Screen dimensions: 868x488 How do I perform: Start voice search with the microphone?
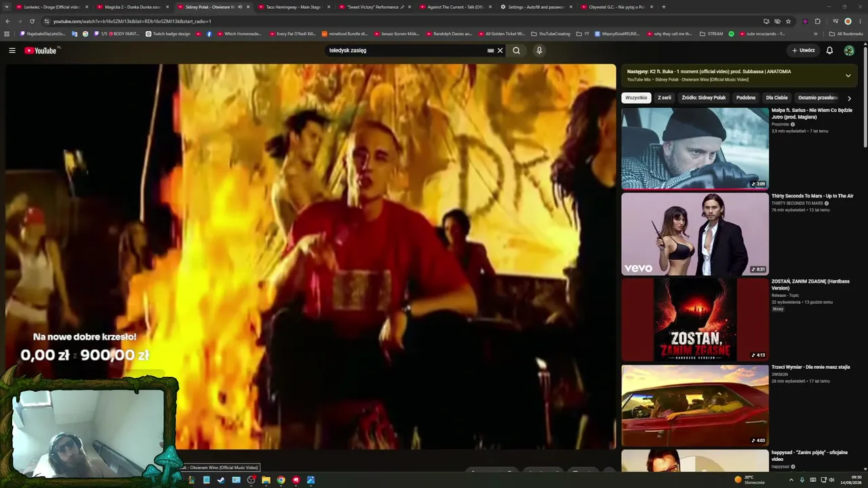(x=539, y=50)
